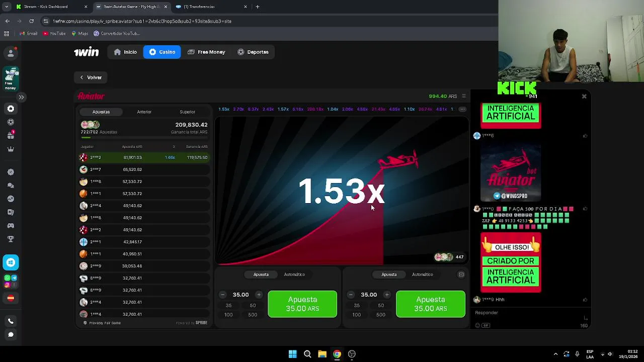This screenshot has width=644, height=362.
Task: Open the phone call support icon
Action: click(11, 321)
